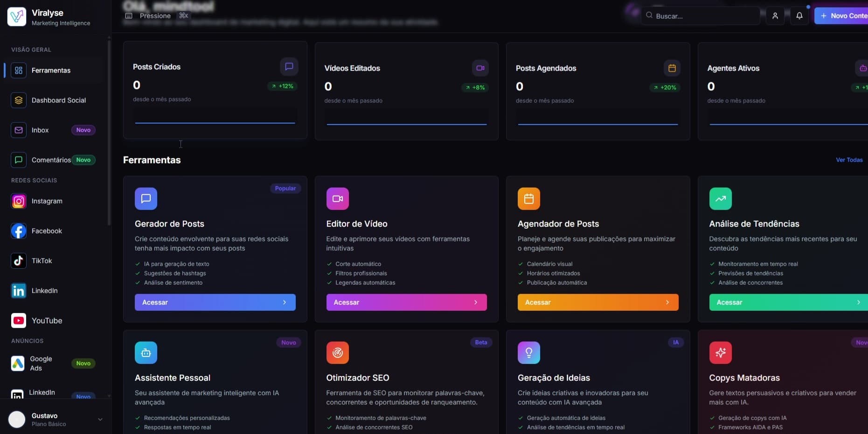The width and height of the screenshot is (868, 434).
Task: Open the Comentários sidebar item
Action: tap(51, 160)
